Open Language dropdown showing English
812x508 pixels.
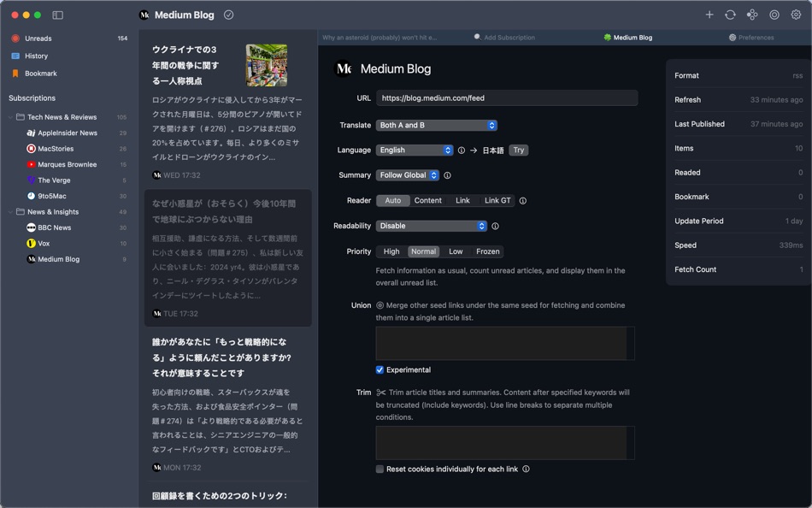(x=415, y=150)
